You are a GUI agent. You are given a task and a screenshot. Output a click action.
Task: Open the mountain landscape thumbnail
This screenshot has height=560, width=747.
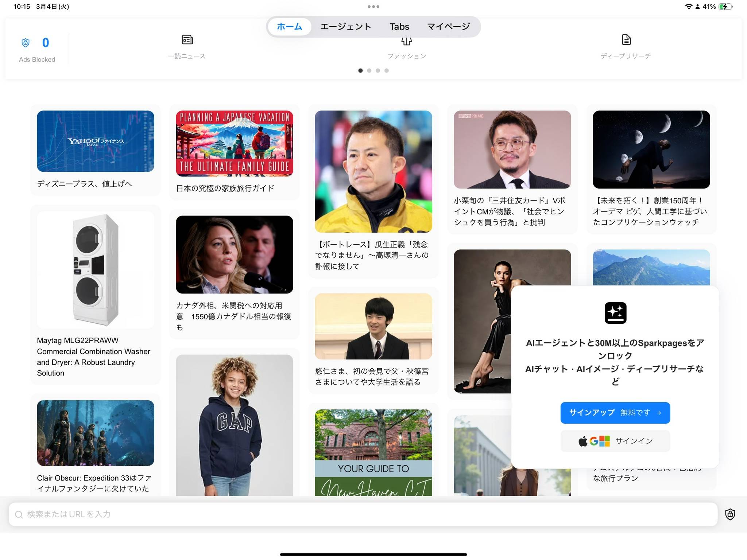click(651, 267)
